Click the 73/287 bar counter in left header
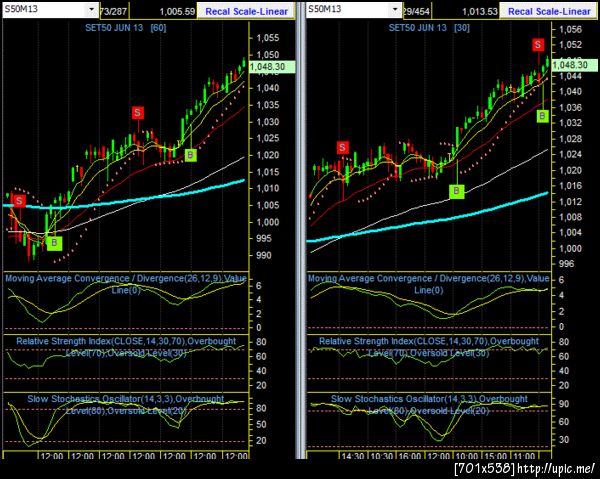The width and height of the screenshot is (600, 479). [113, 11]
